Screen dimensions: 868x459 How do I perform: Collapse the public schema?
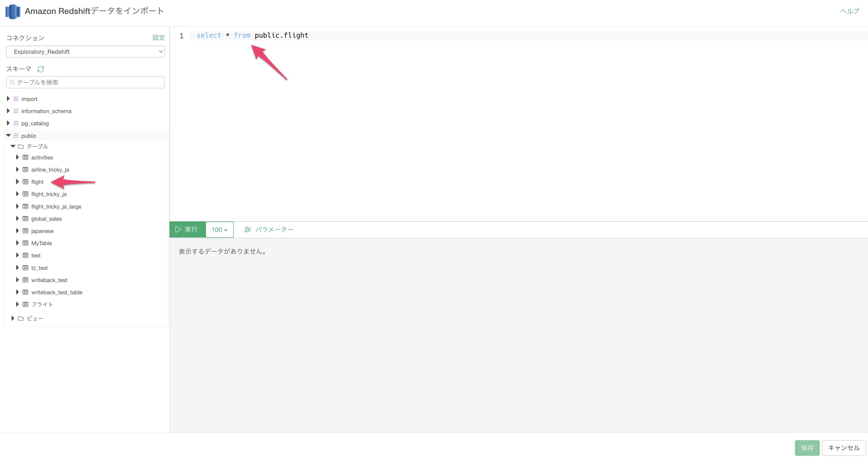[8, 136]
